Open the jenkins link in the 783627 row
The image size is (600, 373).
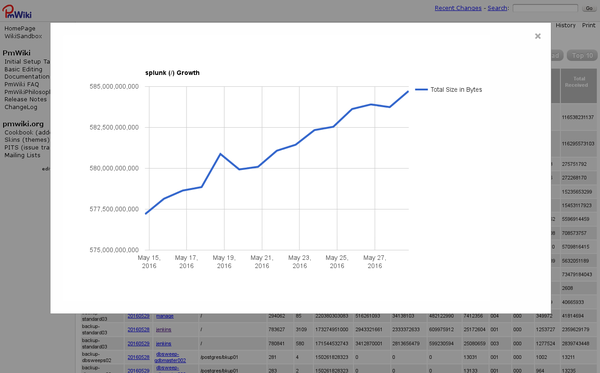pyautogui.click(x=163, y=330)
